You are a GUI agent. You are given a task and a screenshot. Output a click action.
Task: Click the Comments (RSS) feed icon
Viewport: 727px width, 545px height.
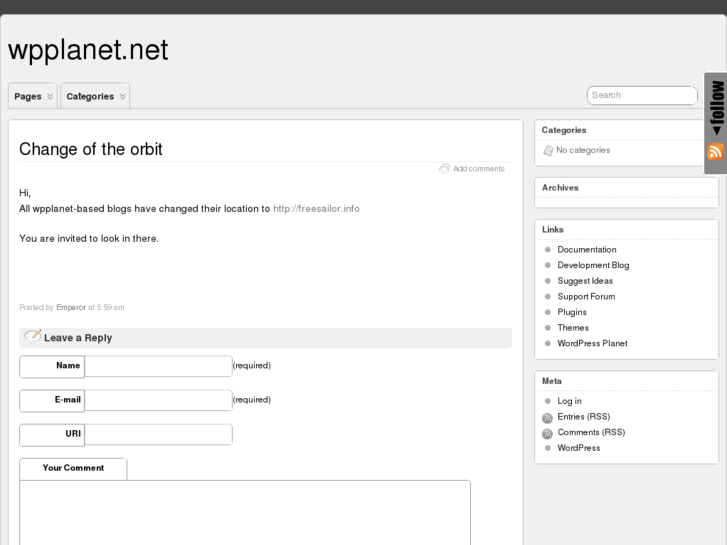pyautogui.click(x=547, y=434)
